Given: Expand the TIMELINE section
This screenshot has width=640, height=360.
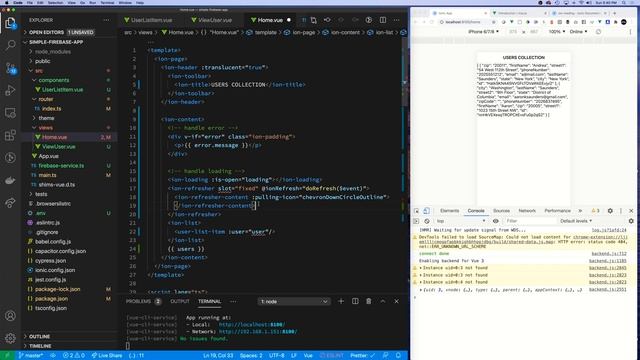Looking at the screenshot, I should click(40, 346).
